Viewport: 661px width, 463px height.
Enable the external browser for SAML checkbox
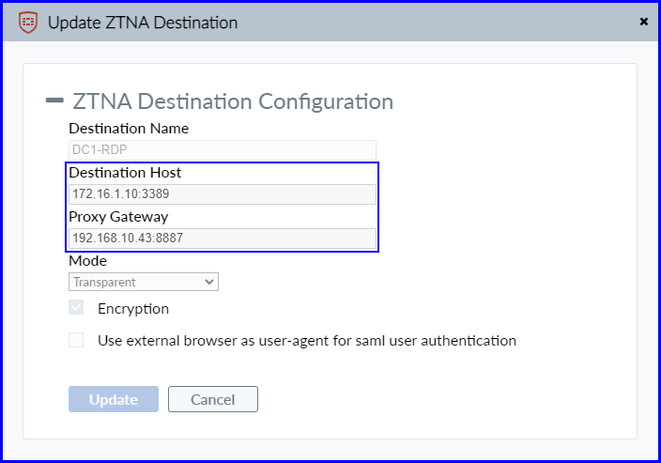point(77,340)
